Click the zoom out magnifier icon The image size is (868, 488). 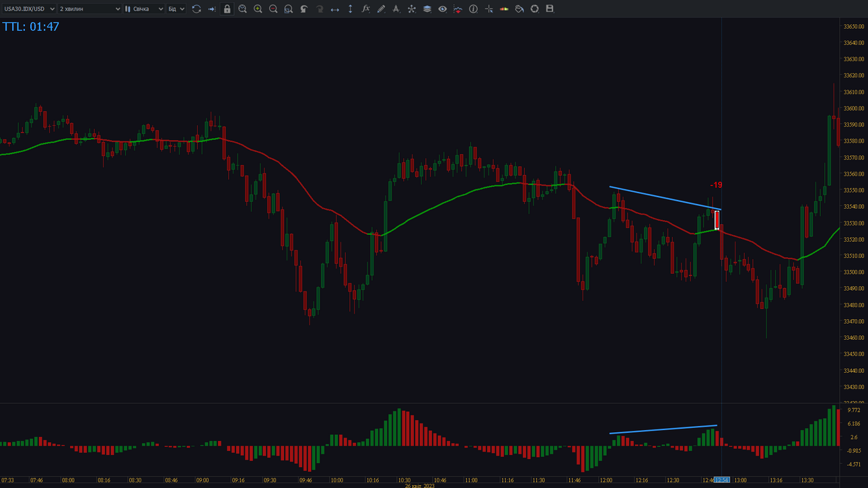pyautogui.click(x=273, y=9)
